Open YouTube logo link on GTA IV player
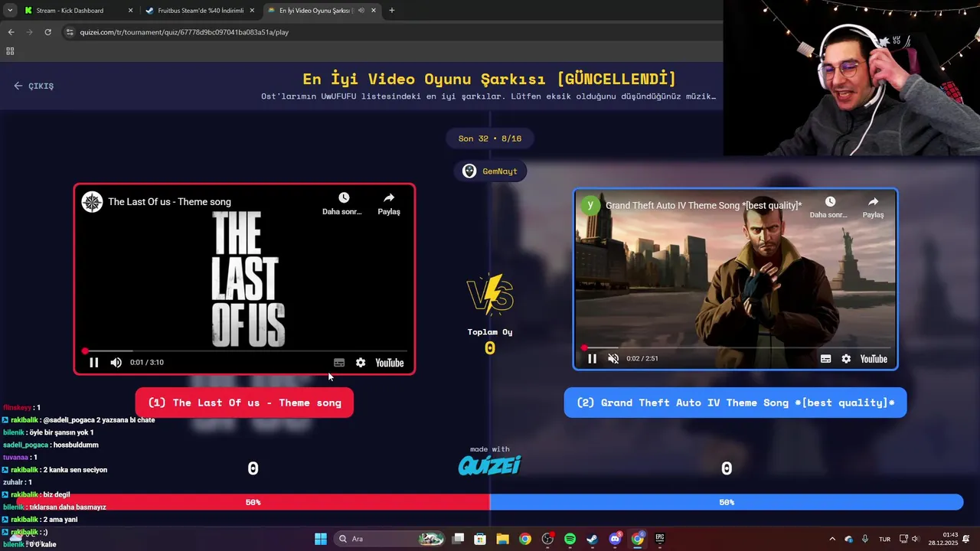 [874, 359]
